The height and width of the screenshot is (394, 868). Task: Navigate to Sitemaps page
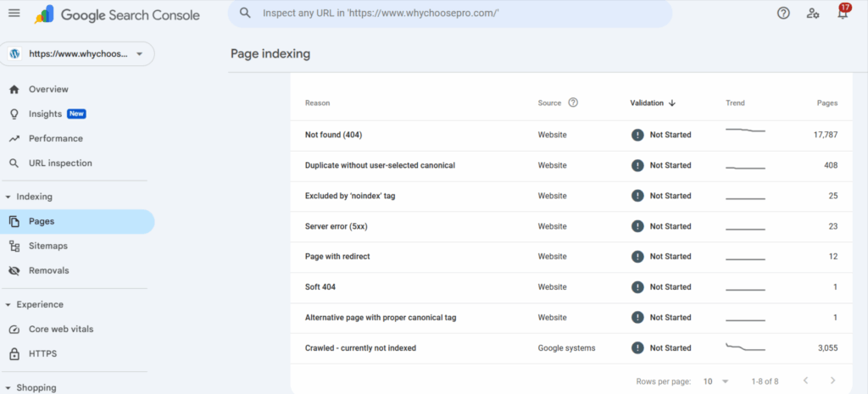[x=47, y=246]
